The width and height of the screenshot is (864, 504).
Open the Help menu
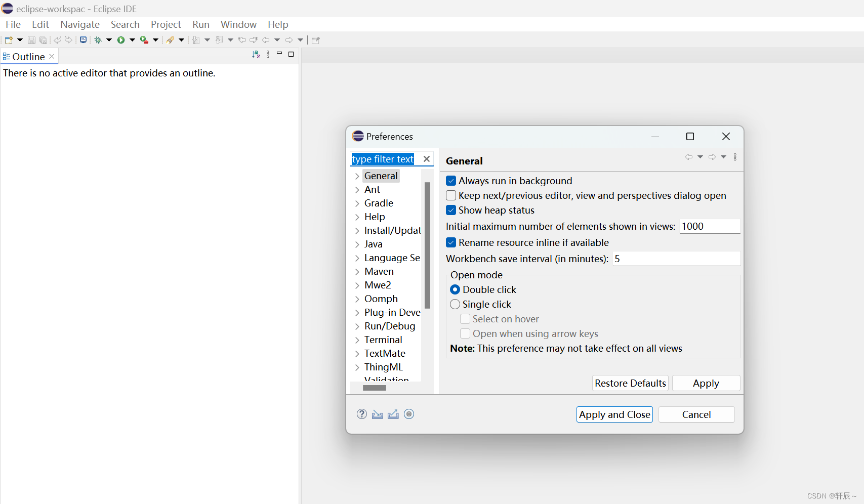tap(278, 24)
